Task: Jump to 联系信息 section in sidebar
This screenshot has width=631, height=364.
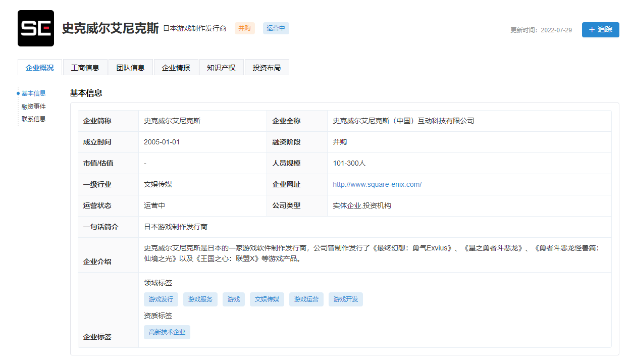Action: 33,119
